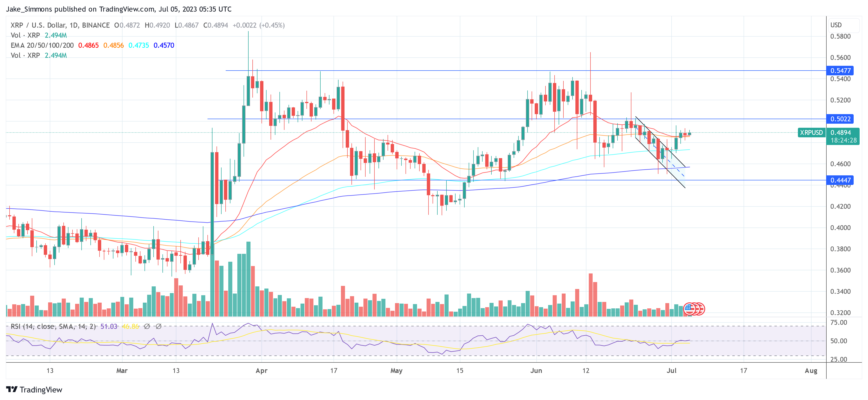Click the open price O0.4872
Image resolution: width=868 pixels, height=400 pixels.
(x=127, y=25)
